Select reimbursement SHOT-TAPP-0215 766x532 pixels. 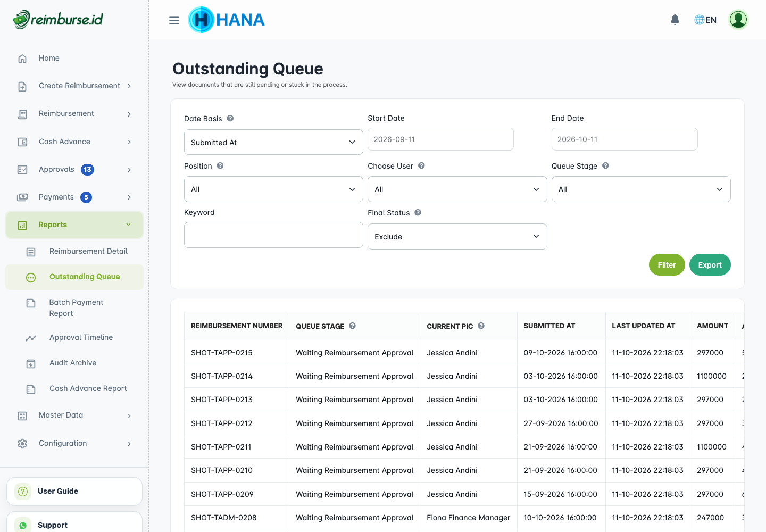(222, 353)
